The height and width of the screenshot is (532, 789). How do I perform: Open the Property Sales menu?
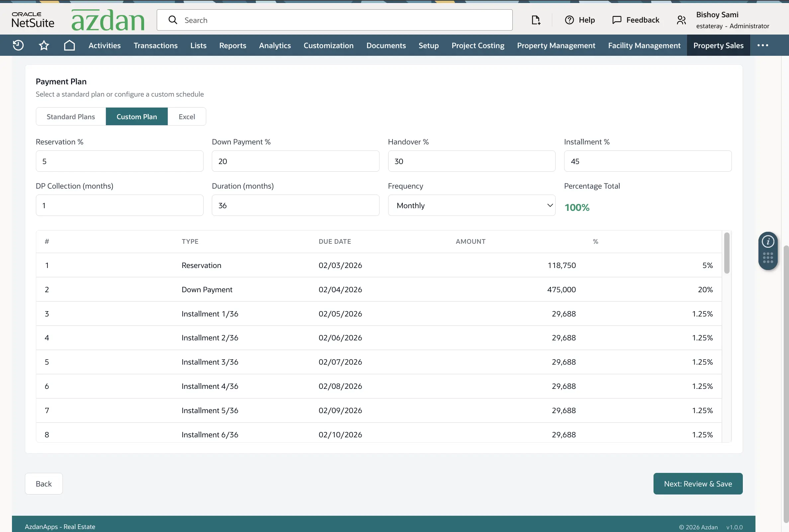718,45
